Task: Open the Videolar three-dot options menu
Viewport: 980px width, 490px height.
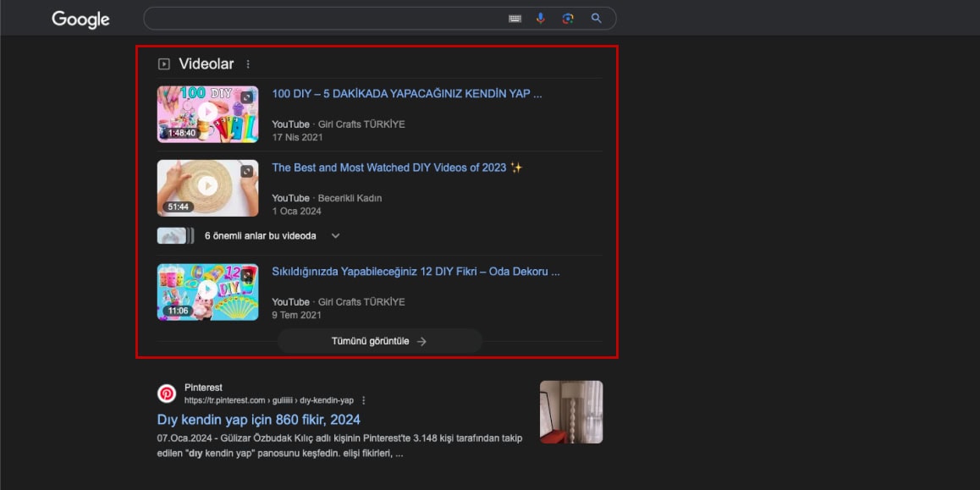Action: (x=248, y=63)
